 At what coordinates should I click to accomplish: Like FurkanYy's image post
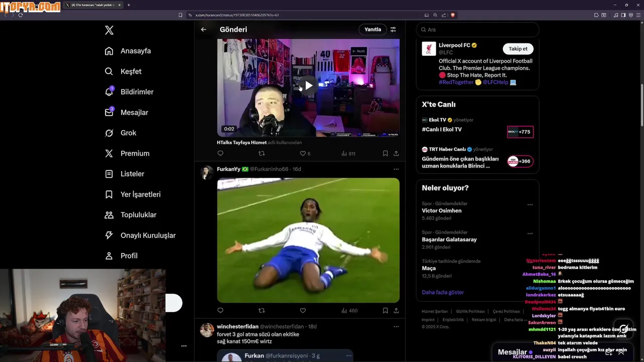pyautogui.click(x=303, y=311)
